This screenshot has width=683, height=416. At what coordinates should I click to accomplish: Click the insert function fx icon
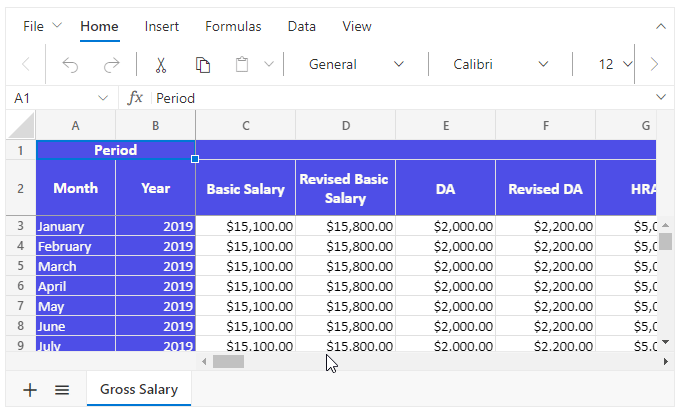point(136,98)
